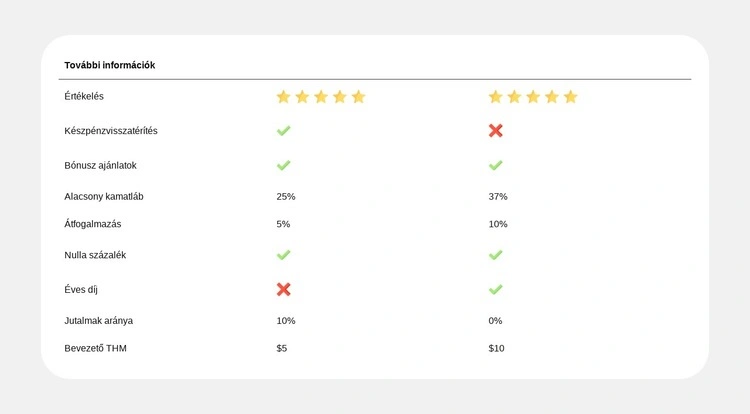Viewport: 750px width, 414px height.
Task: Click green check for Készpénzvisszatérítés, left column
Action: (x=283, y=131)
